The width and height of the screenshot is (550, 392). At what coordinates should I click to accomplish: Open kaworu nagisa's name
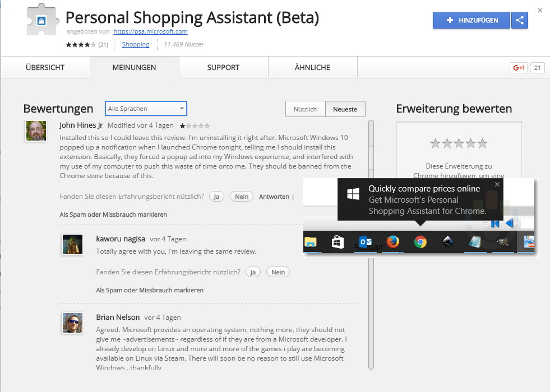click(121, 239)
